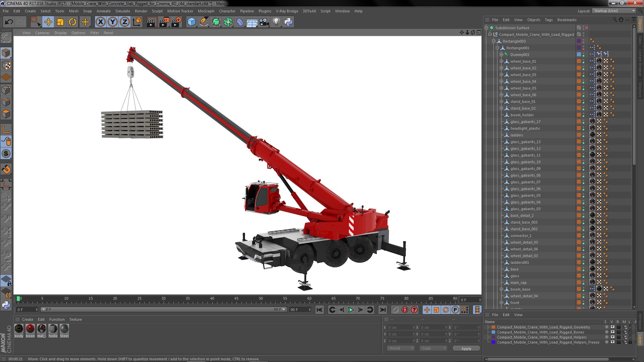
Task: Click the Light object icon
Action: click(x=276, y=22)
